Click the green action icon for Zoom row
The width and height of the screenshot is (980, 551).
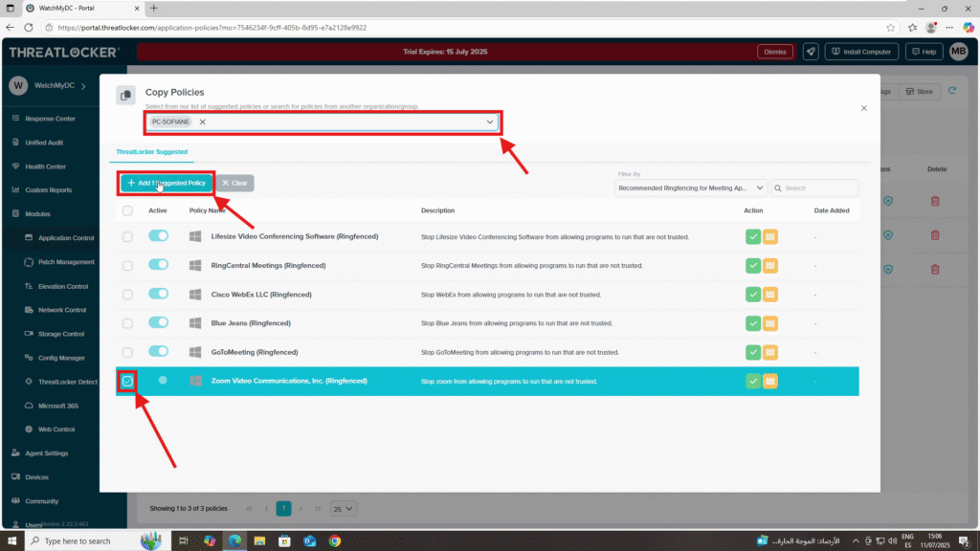753,381
